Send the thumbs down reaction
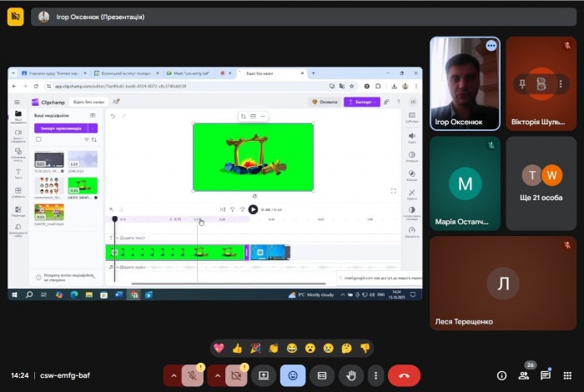The image size is (584, 392). (x=365, y=347)
